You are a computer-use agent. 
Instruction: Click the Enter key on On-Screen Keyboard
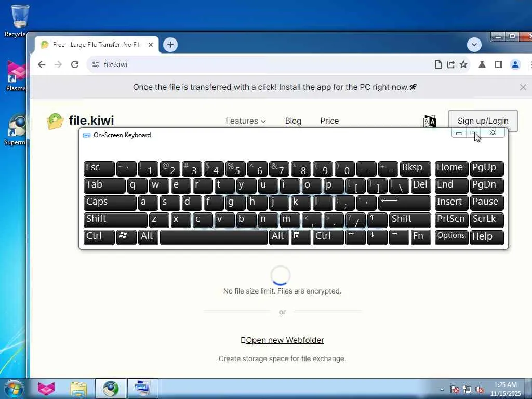(x=404, y=203)
